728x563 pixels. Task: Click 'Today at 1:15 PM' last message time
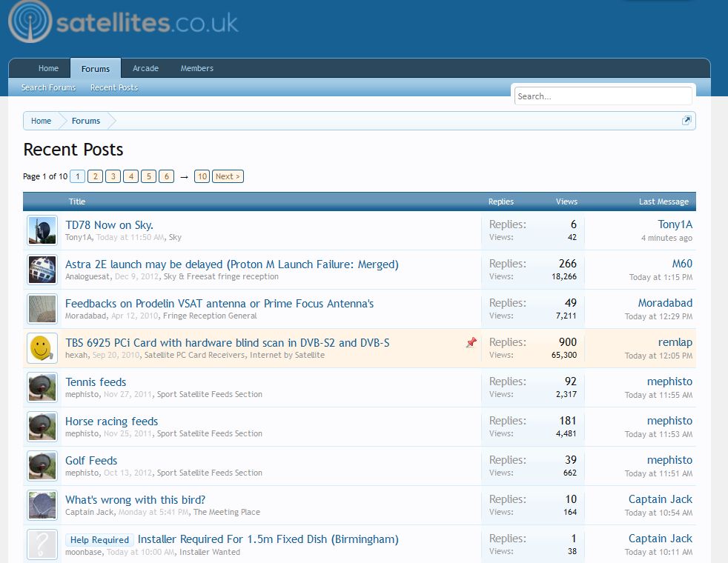pos(661,277)
